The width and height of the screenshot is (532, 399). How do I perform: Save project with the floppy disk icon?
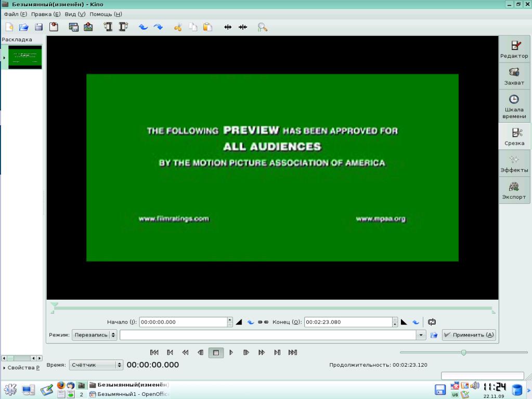point(38,27)
